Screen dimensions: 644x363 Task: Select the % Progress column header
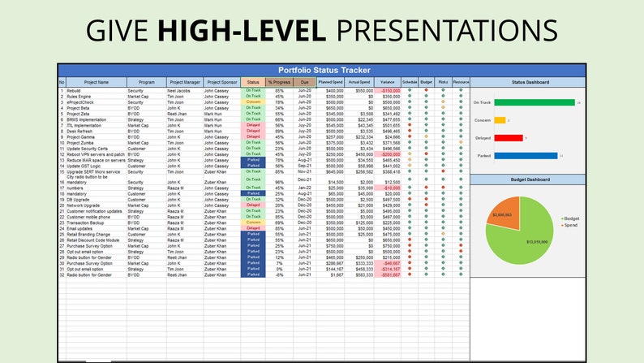click(279, 82)
